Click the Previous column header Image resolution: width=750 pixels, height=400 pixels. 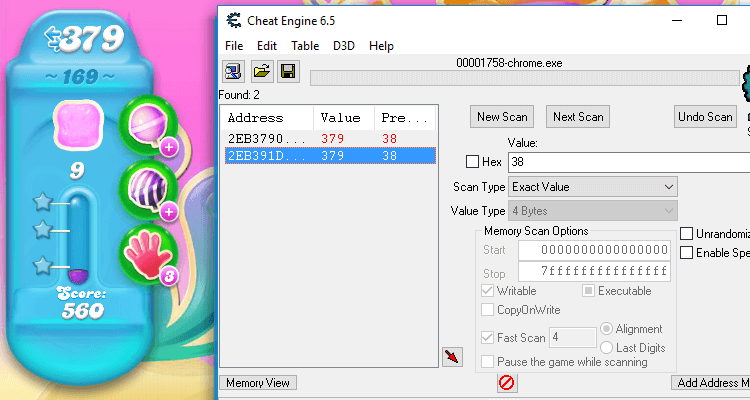[x=405, y=118]
